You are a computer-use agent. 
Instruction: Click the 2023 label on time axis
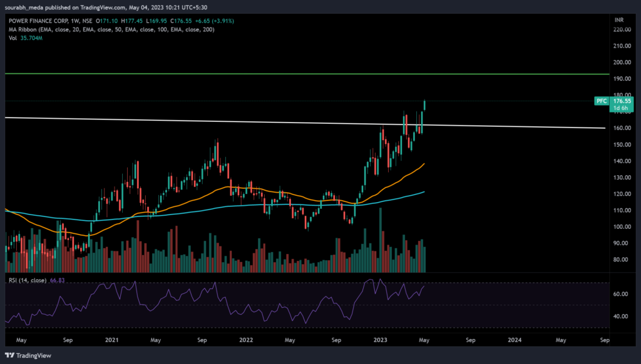point(380,340)
